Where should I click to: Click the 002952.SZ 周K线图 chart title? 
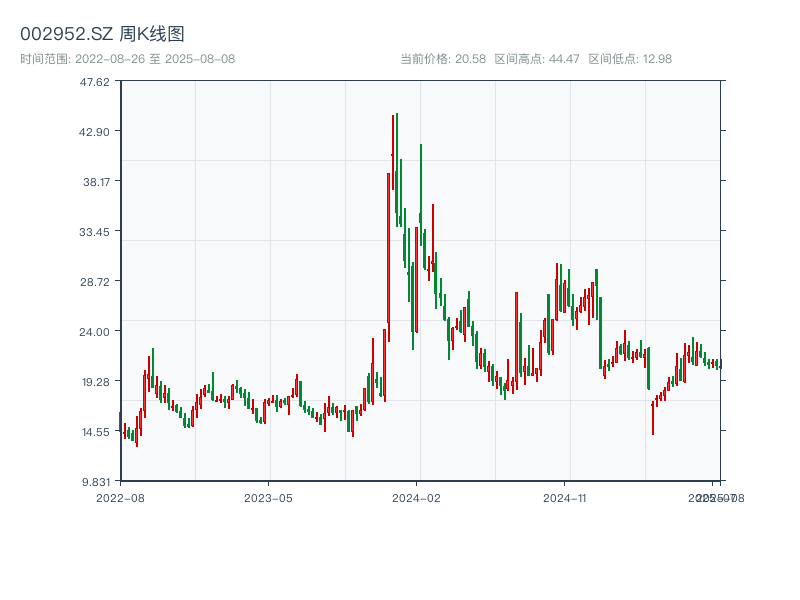(x=102, y=34)
